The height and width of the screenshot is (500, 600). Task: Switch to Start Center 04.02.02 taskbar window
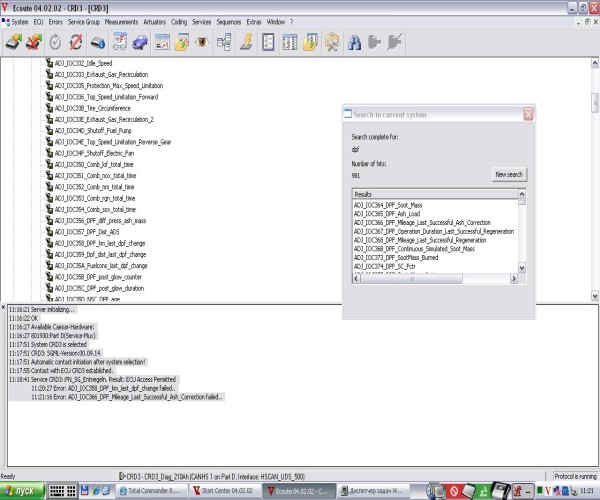click(x=225, y=491)
